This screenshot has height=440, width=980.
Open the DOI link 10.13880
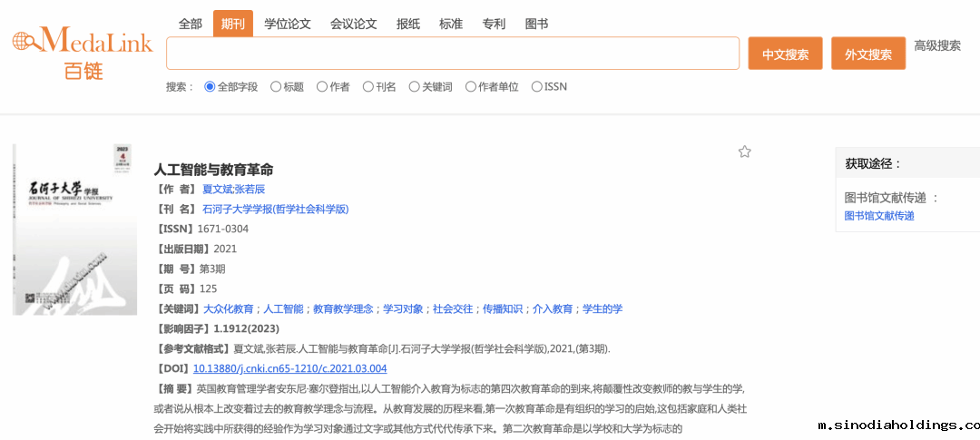pos(289,368)
